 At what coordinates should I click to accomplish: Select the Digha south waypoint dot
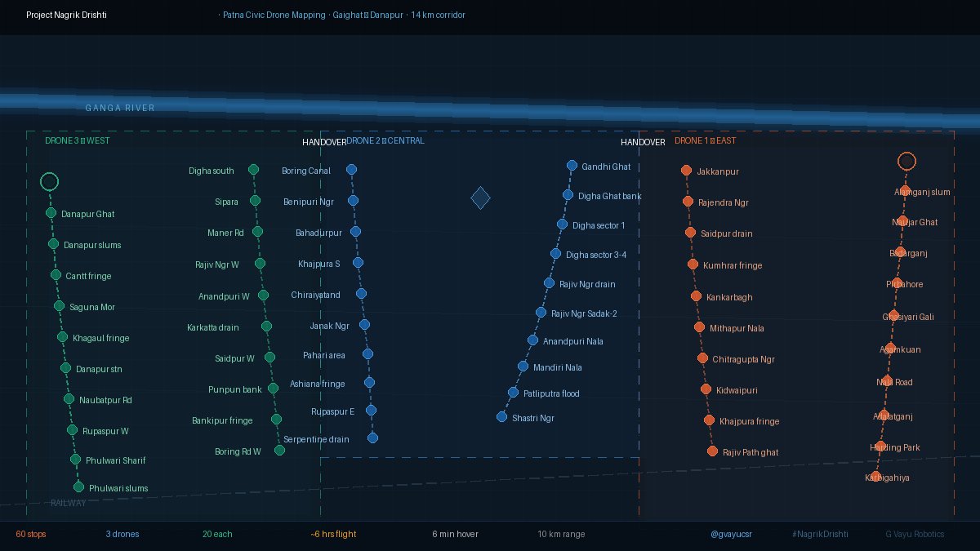253,170
